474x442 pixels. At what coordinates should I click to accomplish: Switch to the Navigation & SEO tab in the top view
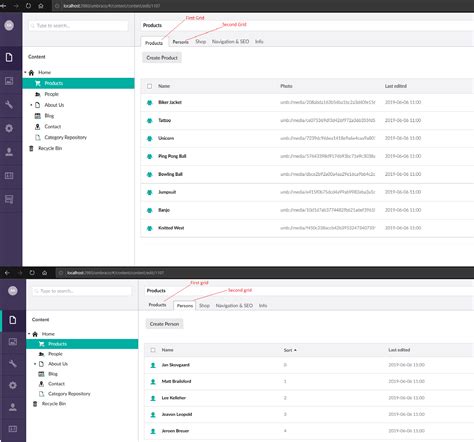coord(230,42)
